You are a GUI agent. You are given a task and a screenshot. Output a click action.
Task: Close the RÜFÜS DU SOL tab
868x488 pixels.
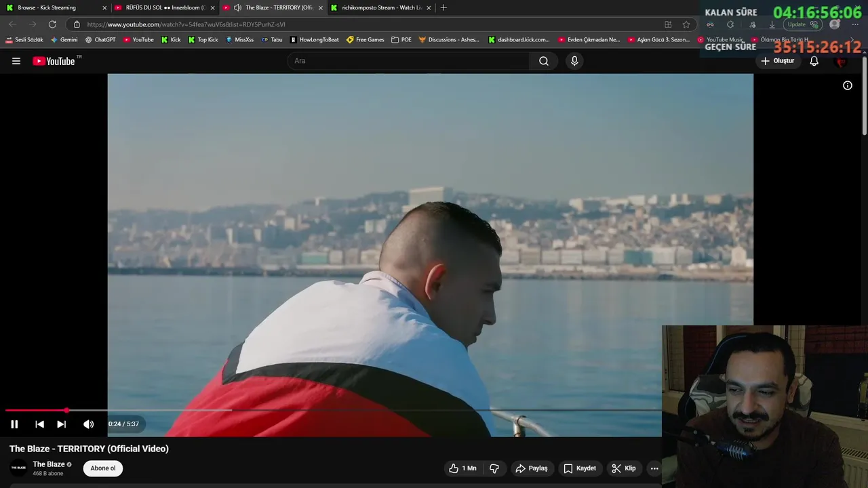[x=212, y=8]
